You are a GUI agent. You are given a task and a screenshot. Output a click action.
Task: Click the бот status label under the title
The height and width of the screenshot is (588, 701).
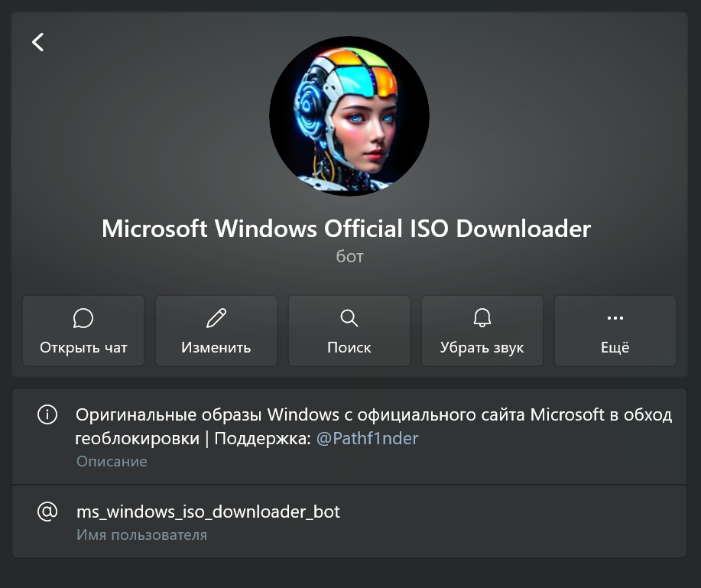(349, 256)
